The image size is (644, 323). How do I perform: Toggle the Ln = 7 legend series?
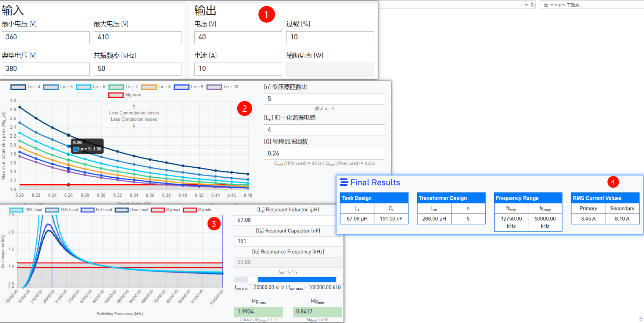coord(116,87)
